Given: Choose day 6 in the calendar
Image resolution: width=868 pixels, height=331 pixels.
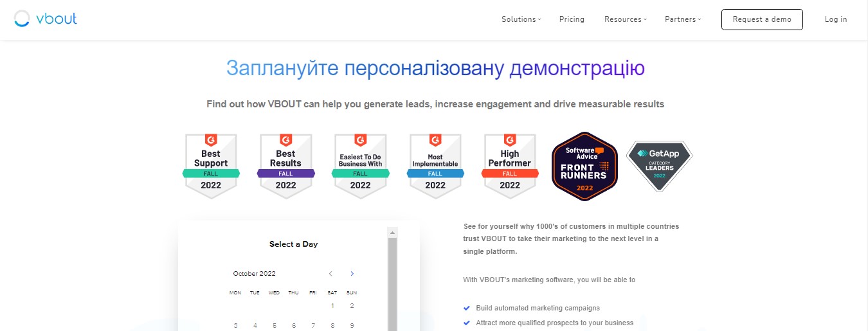Looking at the screenshot, I should coord(294,326).
